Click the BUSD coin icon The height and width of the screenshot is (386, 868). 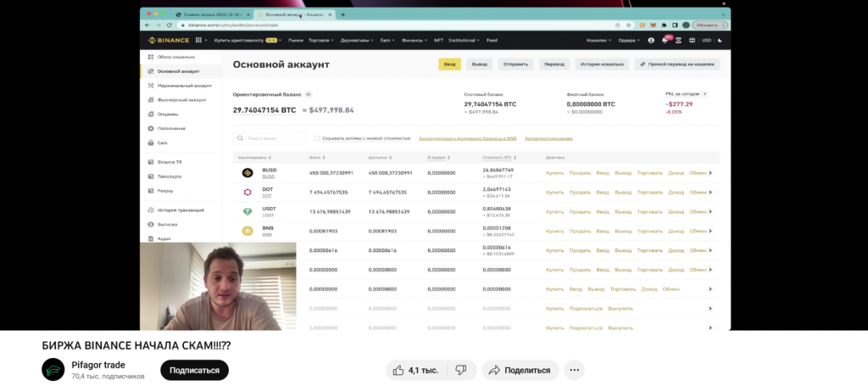click(248, 173)
